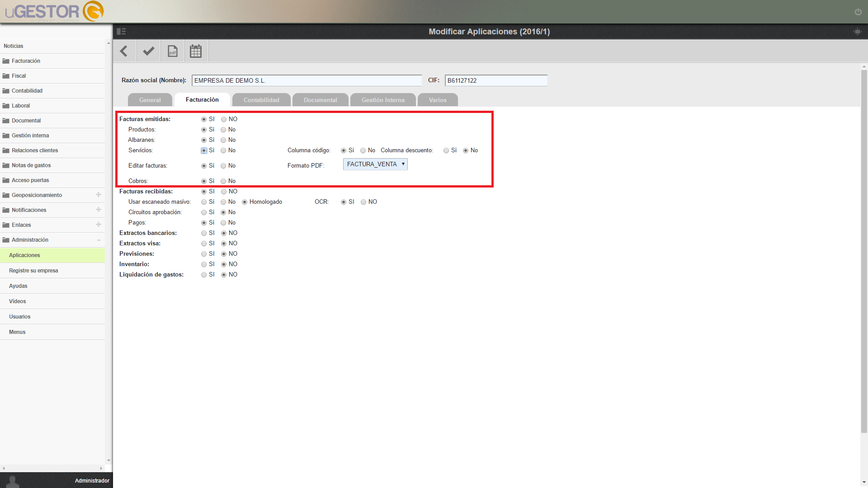Click the power icon at top right
The height and width of the screenshot is (488, 868).
coord(858,12)
